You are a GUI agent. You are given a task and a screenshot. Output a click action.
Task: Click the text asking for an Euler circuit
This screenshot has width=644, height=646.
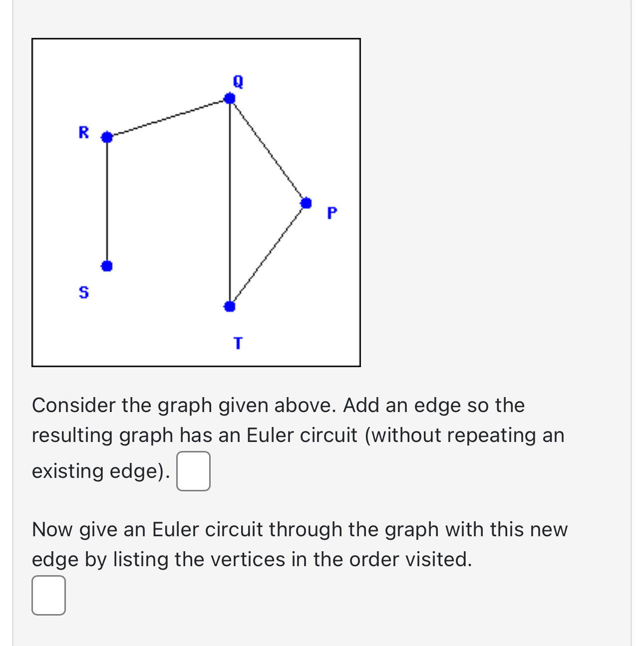[x=300, y=544]
